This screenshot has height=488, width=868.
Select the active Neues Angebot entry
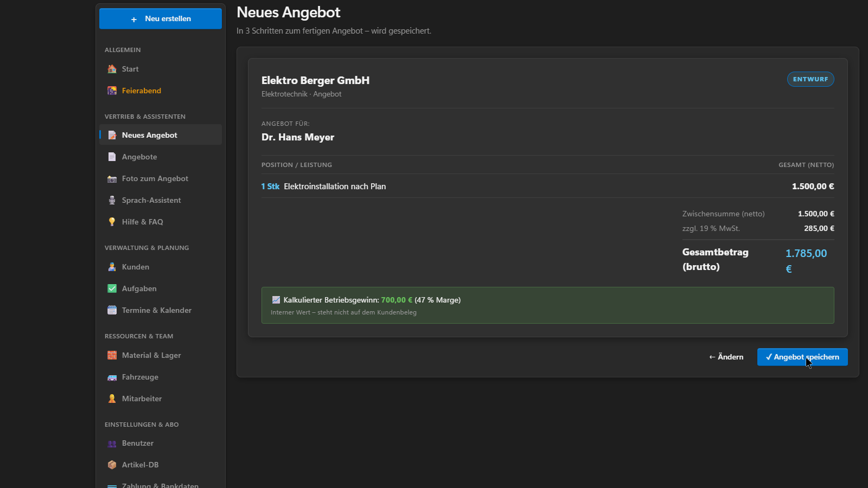(161, 135)
